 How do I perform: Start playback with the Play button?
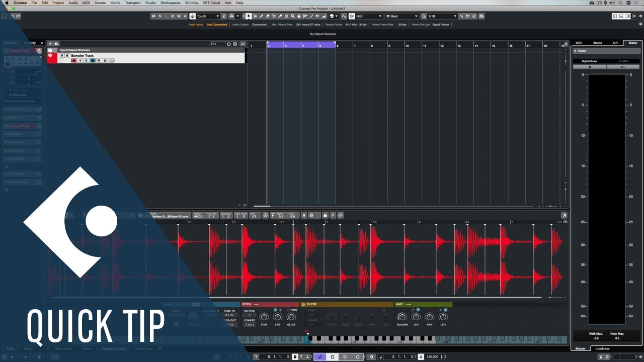coord(345,356)
